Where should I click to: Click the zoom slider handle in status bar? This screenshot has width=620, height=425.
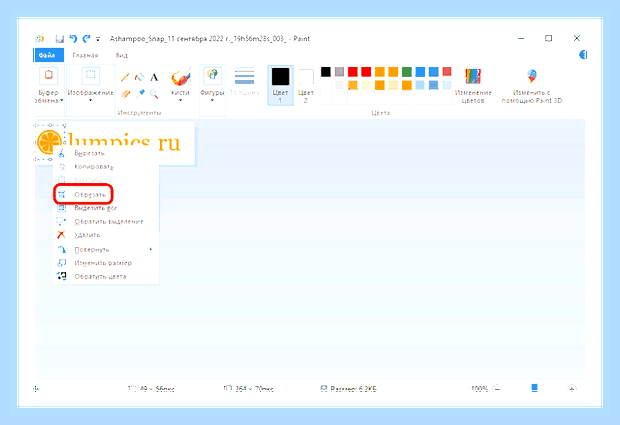pos(534,388)
